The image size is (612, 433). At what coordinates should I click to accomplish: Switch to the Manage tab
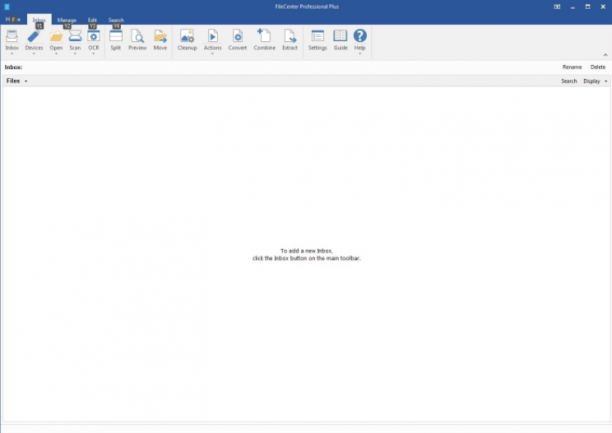67,20
